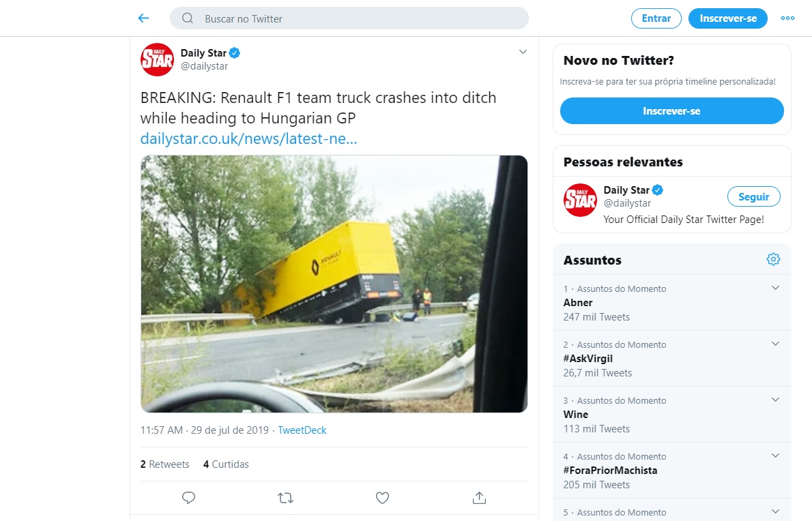Screen dimensions: 812x521
Task: Click the reply speech bubble icon
Action: click(x=189, y=498)
